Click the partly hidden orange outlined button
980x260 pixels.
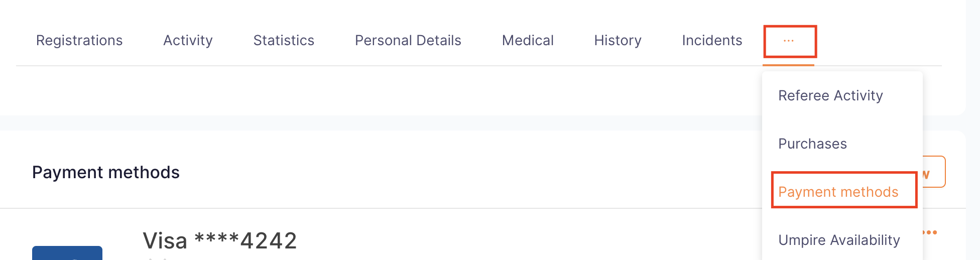(934, 172)
